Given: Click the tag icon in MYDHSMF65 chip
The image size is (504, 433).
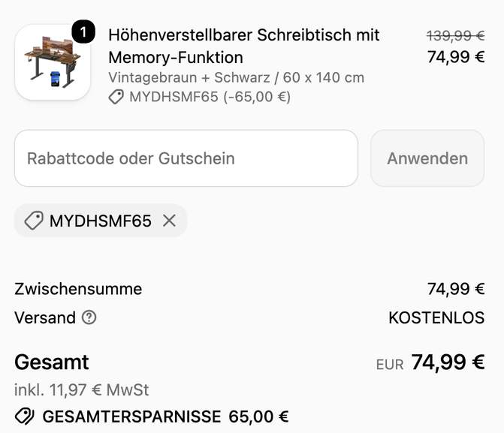Looking at the screenshot, I should [34, 221].
